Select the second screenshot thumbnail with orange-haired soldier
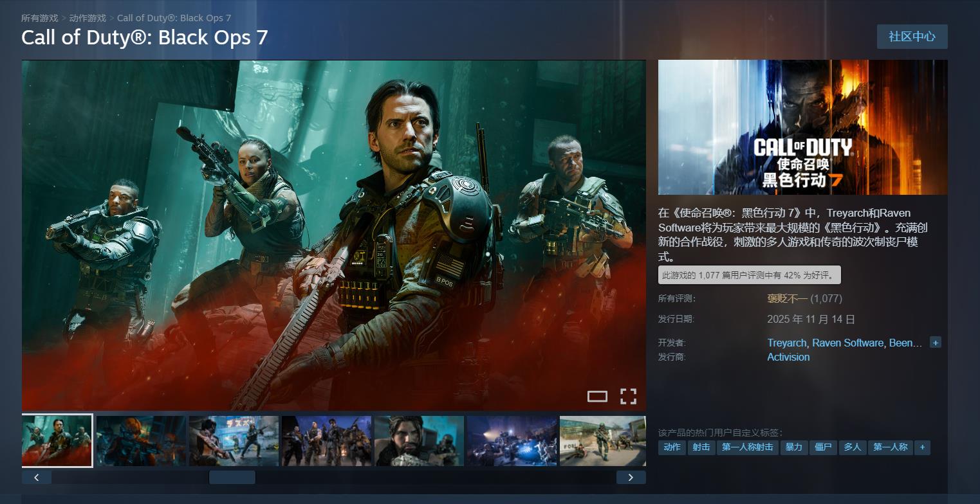Screen dimensions: 980x504 (x=141, y=441)
